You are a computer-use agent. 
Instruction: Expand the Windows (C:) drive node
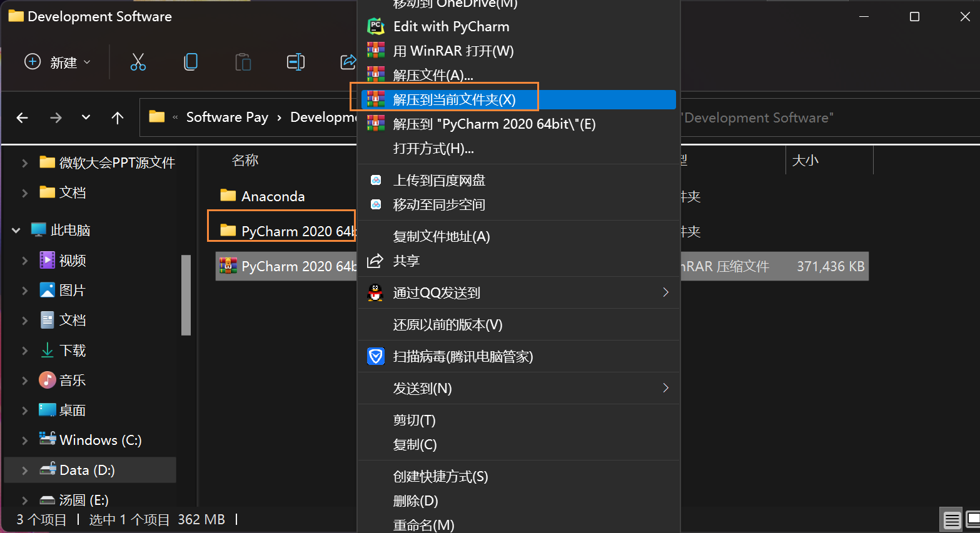point(24,440)
